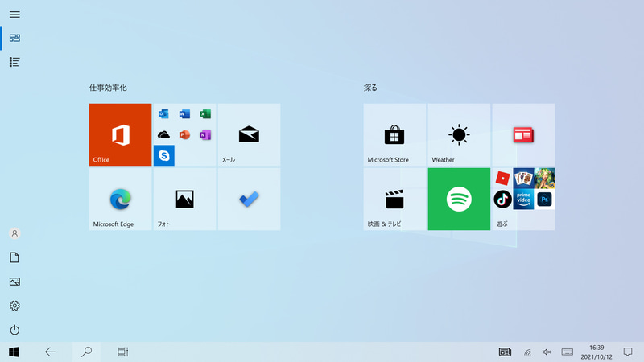Open the user account icon in sidebar

tap(14, 233)
